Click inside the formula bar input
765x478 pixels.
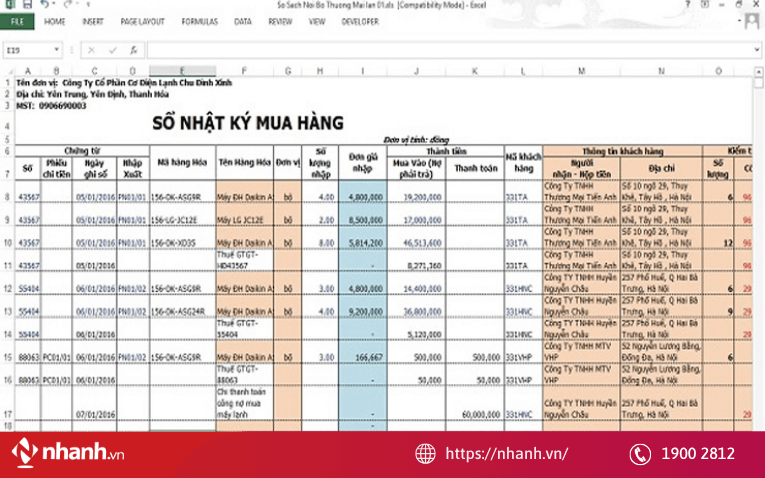coord(450,50)
